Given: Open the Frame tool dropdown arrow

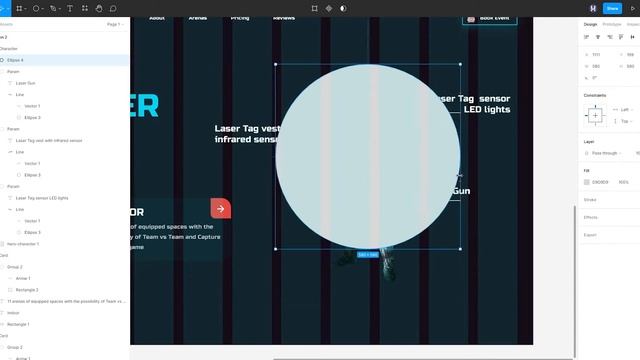Looking at the screenshot, I should point(25,9).
